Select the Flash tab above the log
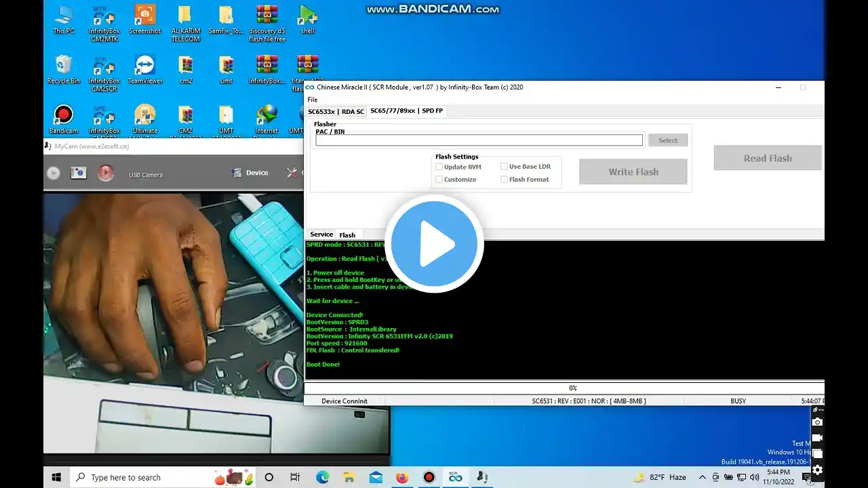The image size is (868, 488). click(347, 235)
